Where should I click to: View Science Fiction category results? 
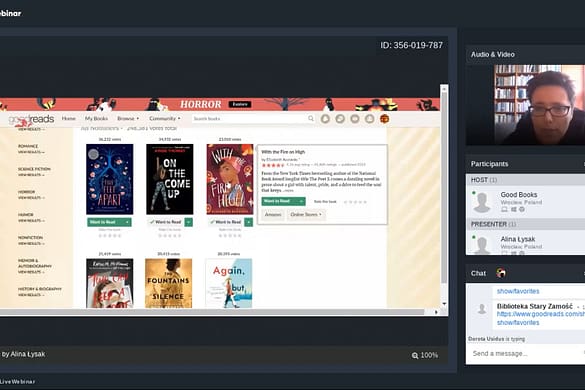(x=31, y=175)
